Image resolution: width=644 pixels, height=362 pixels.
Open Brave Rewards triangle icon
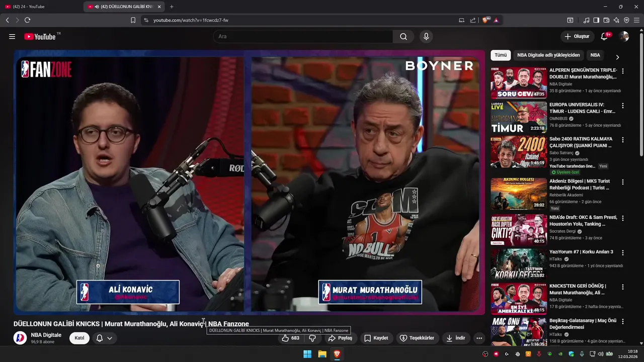pyautogui.click(x=496, y=20)
